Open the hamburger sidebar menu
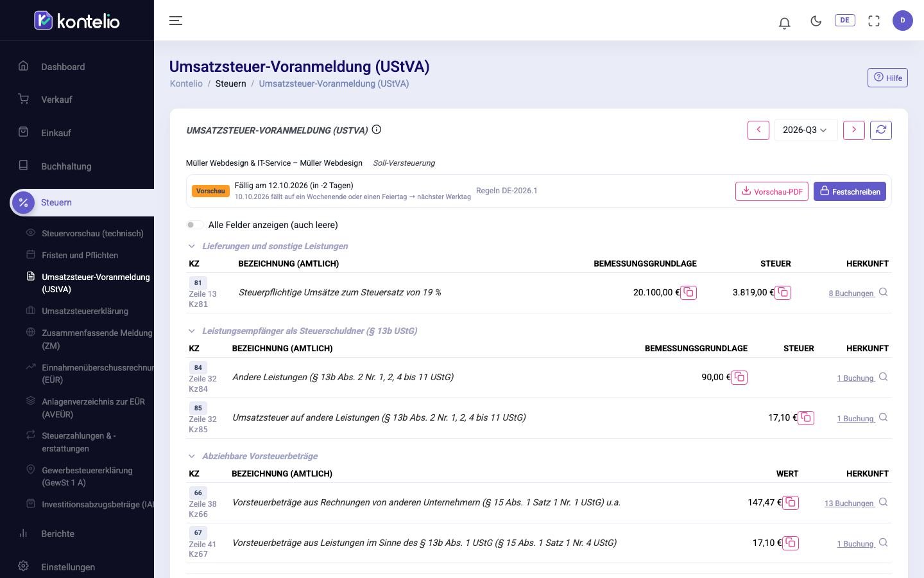 coord(176,21)
